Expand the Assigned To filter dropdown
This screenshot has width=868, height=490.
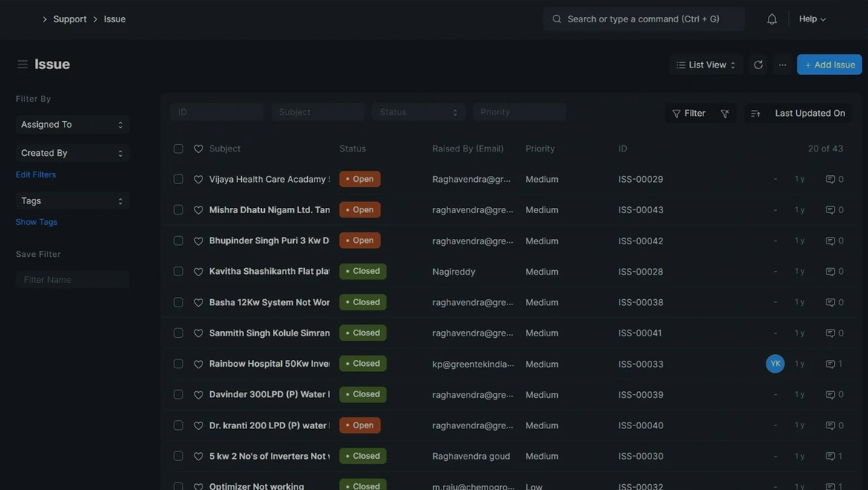click(x=72, y=125)
